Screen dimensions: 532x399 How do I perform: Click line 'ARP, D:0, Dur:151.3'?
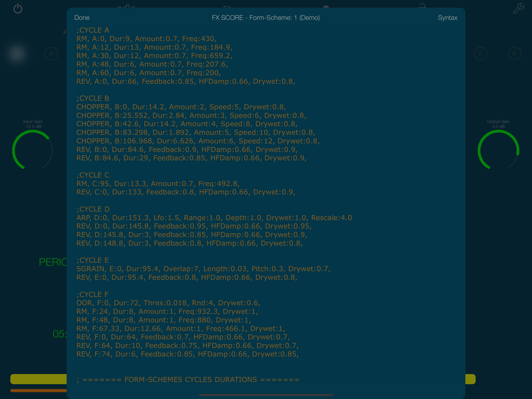coord(214,218)
